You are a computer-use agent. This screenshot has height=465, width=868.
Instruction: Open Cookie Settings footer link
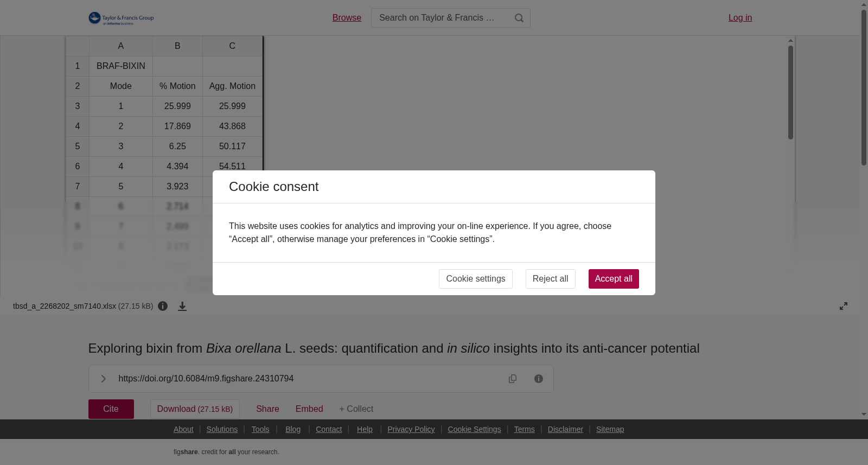tap(474, 429)
